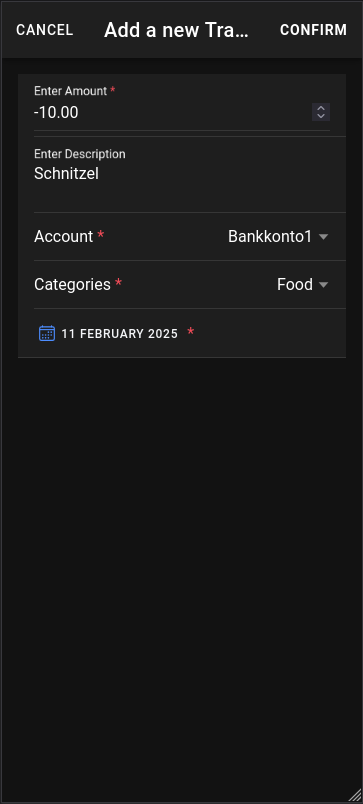Screen dimensions: 363x804
Task: Open the Bankkonto1 account selector
Action: pos(278,236)
